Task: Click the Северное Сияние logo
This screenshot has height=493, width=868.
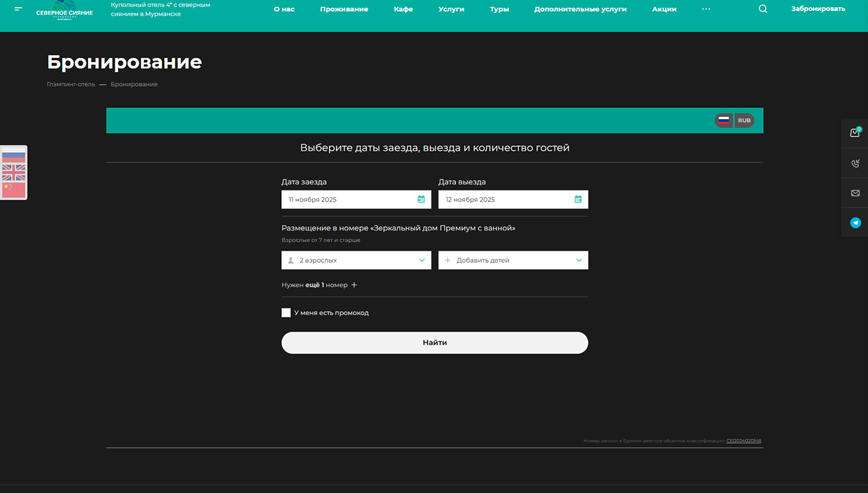Action: coord(64,11)
